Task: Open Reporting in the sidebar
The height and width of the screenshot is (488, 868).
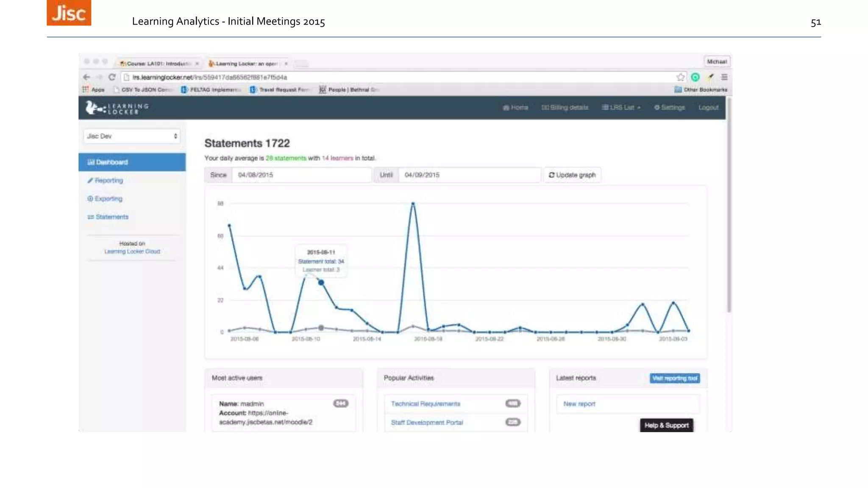Action: 105,180
